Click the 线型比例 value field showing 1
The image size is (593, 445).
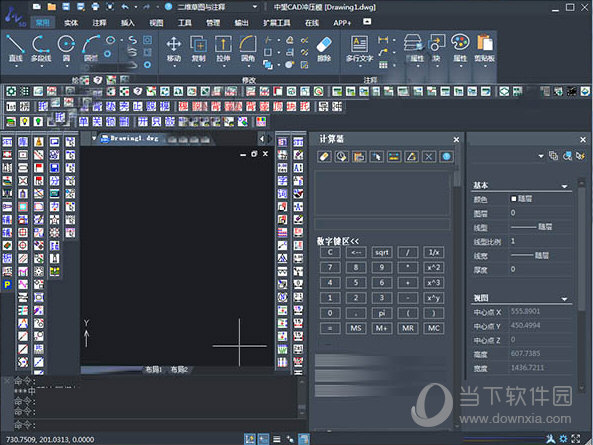[540, 241]
